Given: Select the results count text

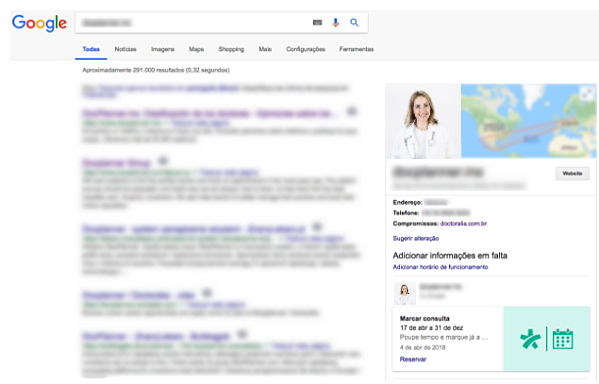Looking at the screenshot, I should click(156, 70).
